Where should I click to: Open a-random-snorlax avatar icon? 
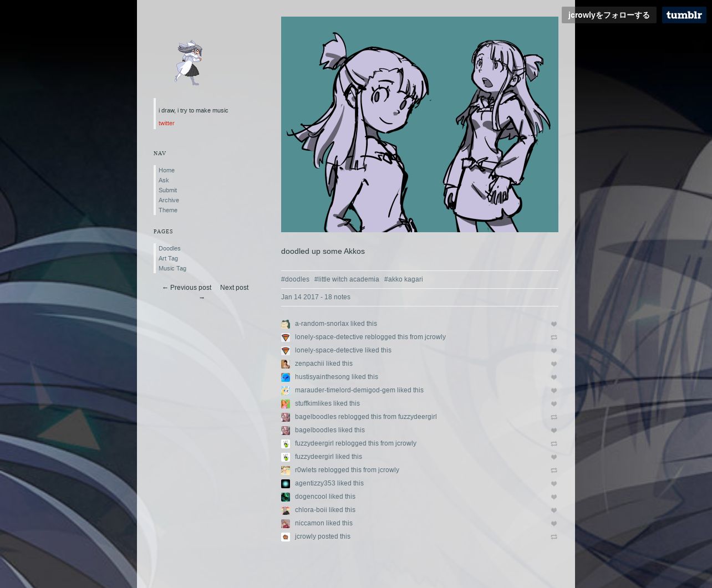point(286,324)
